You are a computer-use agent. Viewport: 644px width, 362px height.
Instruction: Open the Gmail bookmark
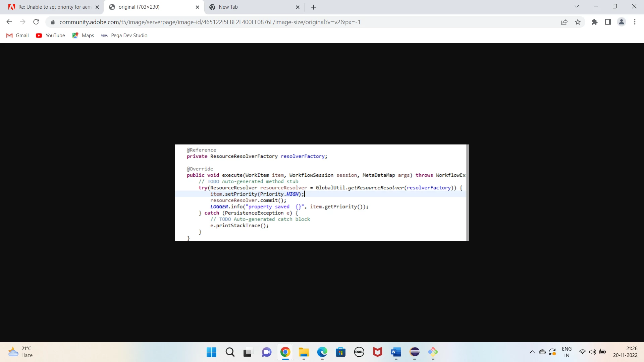[18, 36]
